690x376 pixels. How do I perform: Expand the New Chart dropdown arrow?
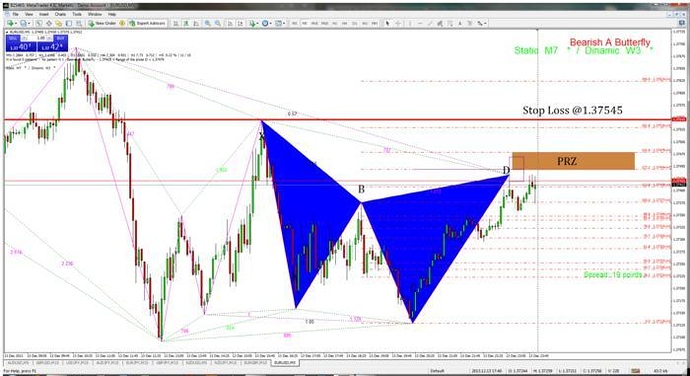pos(16,23)
